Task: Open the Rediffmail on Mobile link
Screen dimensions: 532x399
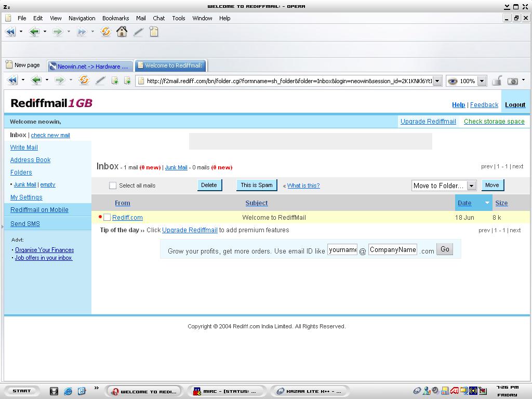Action: pyautogui.click(x=39, y=210)
